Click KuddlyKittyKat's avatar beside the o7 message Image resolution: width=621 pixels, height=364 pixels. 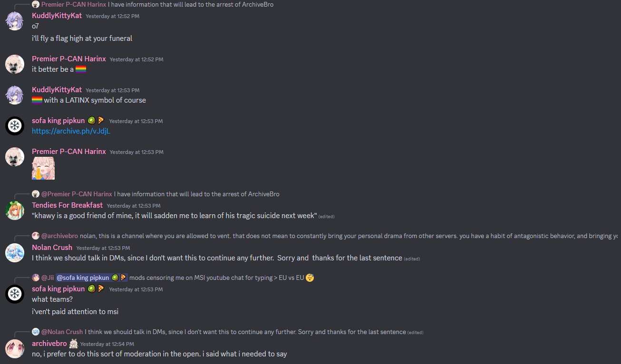tap(14, 21)
